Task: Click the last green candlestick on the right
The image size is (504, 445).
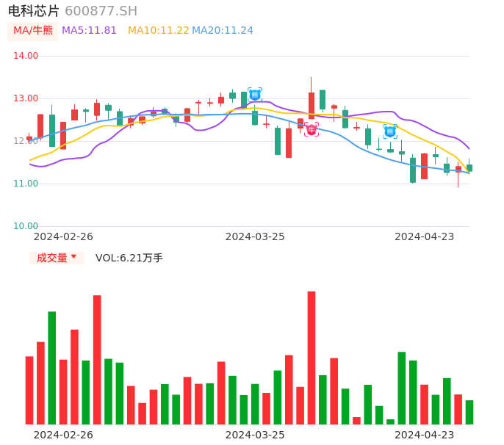Action: point(469,168)
